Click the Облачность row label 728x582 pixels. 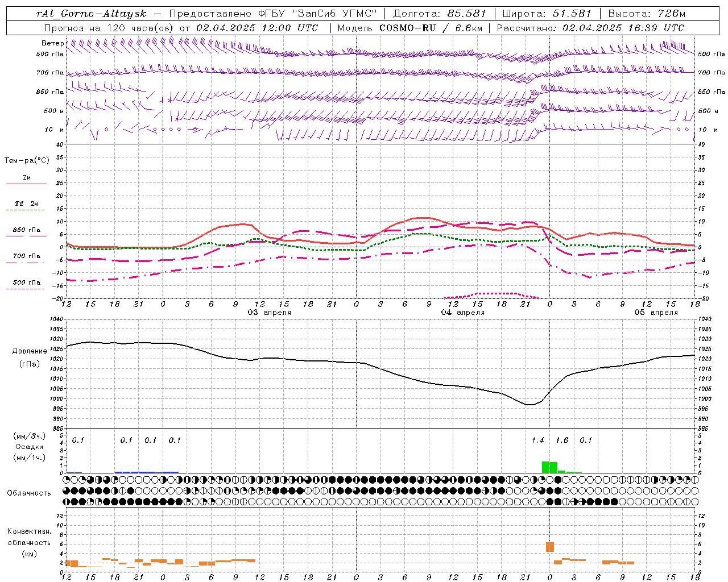coord(29,493)
